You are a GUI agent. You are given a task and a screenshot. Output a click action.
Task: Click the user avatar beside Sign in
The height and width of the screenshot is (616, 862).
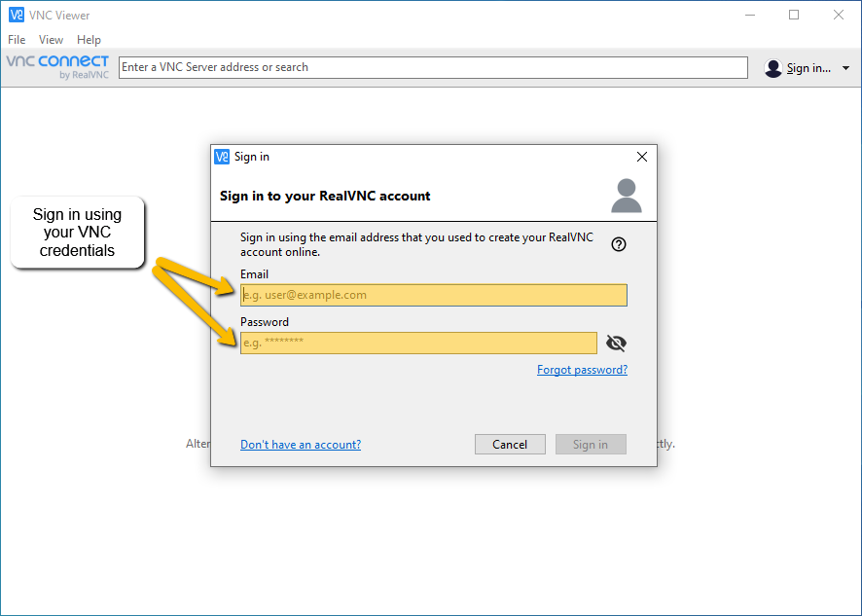[x=773, y=68]
